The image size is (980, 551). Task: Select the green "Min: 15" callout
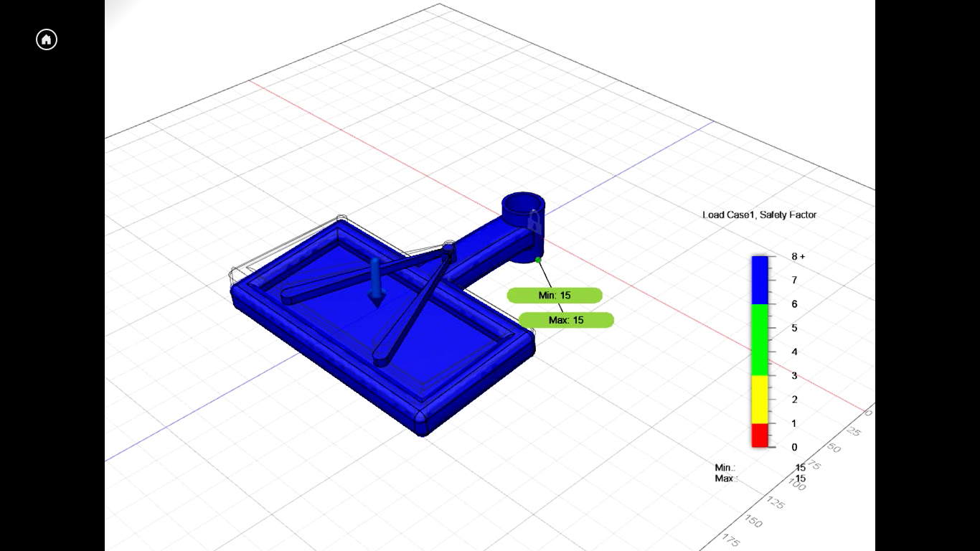pyautogui.click(x=555, y=295)
